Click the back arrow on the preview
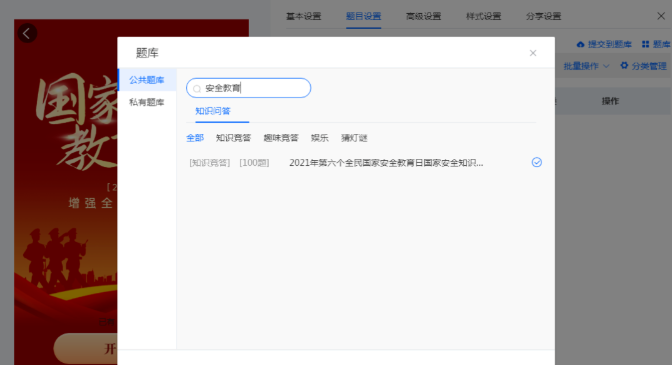The width and height of the screenshot is (672, 365). (27, 33)
